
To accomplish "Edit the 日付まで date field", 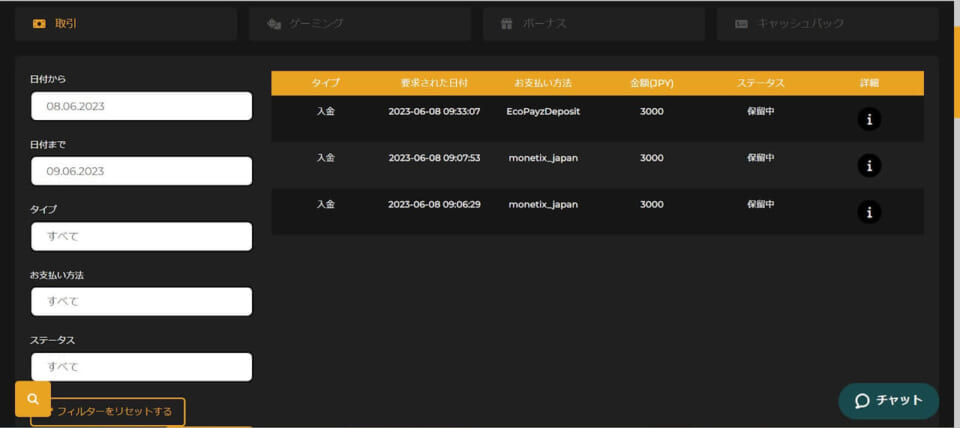I will 141,171.
